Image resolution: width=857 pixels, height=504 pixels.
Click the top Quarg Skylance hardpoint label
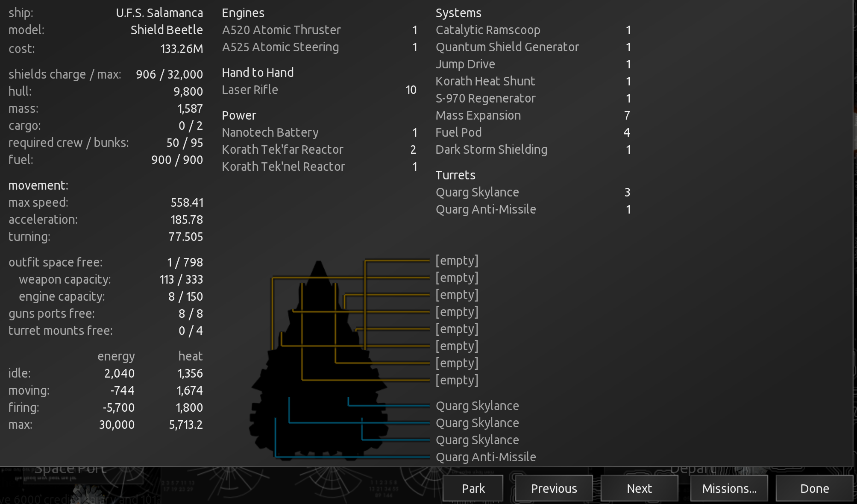[477, 406]
